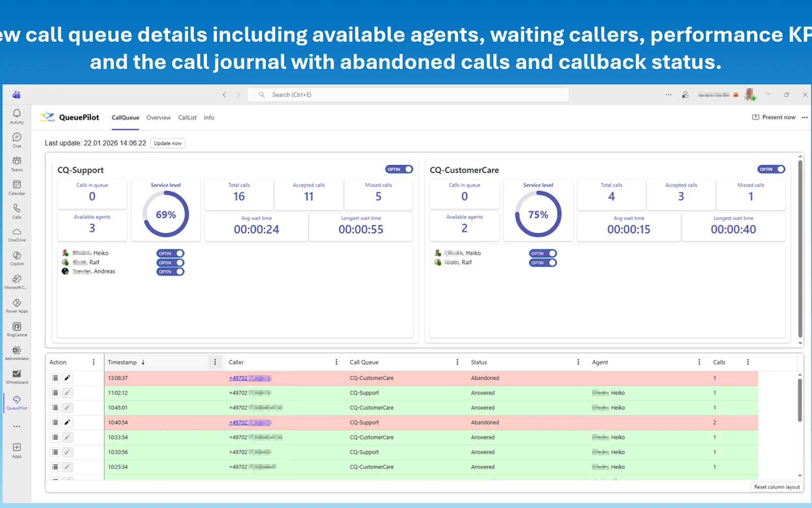Open Calendar in Teams sidebar
812x508 pixels.
17,187
